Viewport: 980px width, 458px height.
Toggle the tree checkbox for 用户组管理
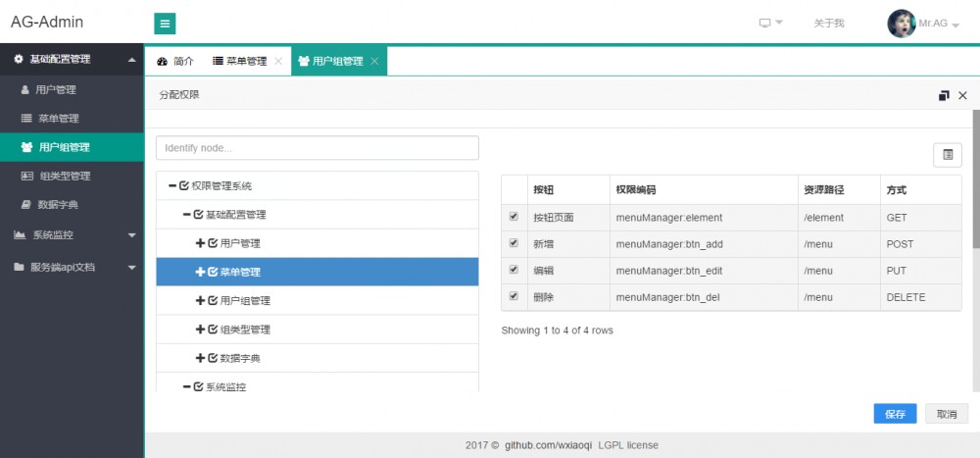pyautogui.click(x=213, y=302)
